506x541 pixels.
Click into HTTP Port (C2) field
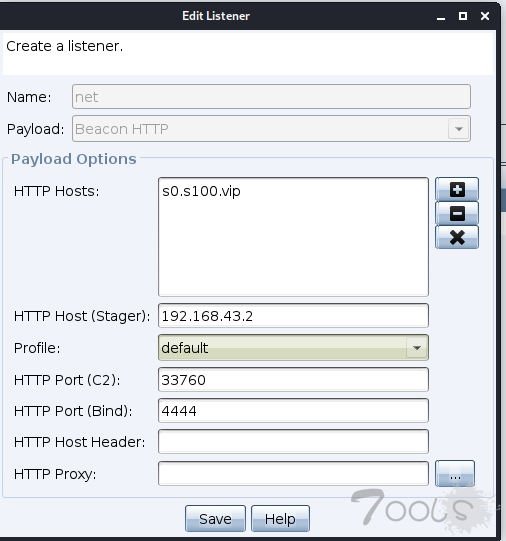click(293, 380)
